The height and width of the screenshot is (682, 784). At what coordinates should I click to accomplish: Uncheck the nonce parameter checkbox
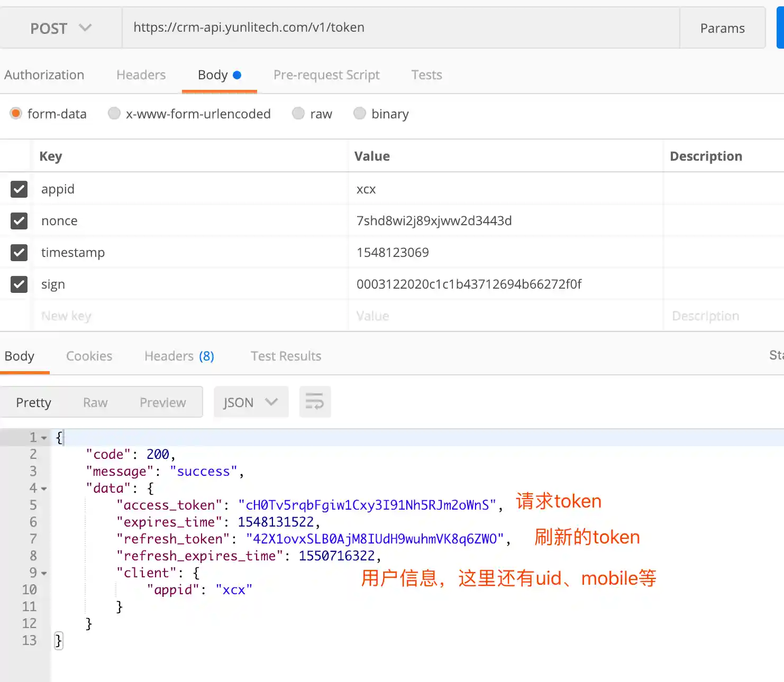click(x=19, y=221)
